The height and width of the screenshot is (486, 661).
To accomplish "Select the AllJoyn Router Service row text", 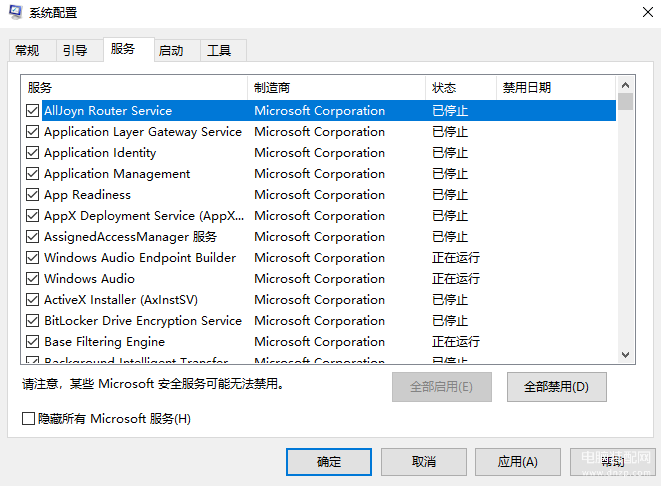I will point(108,110).
